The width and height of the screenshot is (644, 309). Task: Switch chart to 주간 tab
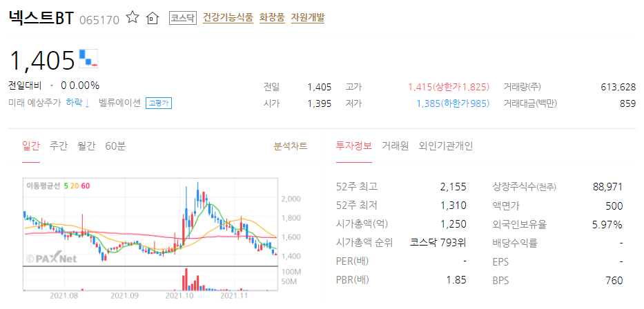58,146
